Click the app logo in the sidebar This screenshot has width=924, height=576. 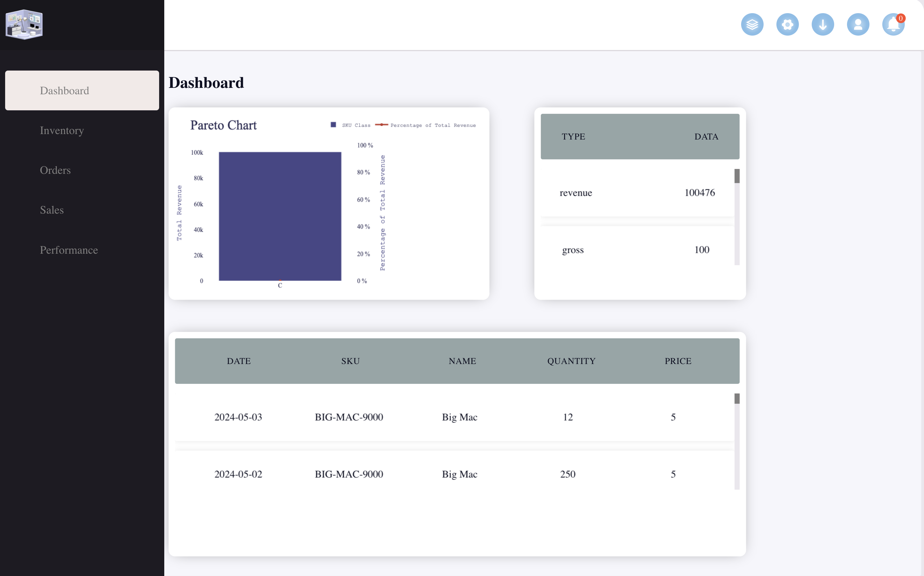coord(24,24)
